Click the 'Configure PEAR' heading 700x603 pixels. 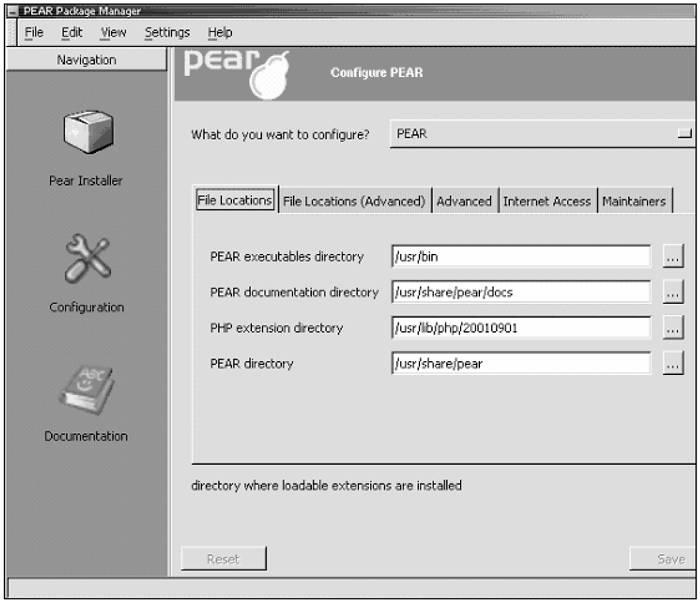(x=377, y=72)
